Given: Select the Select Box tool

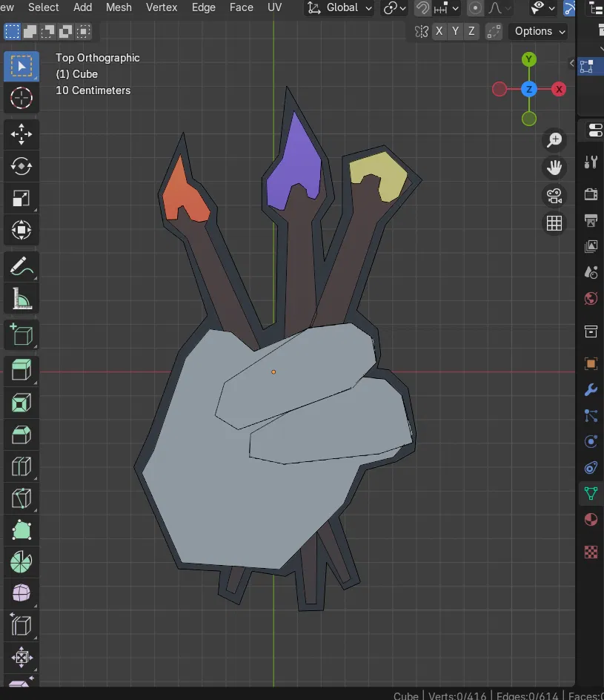Looking at the screenshot, I should click(21, 66).
